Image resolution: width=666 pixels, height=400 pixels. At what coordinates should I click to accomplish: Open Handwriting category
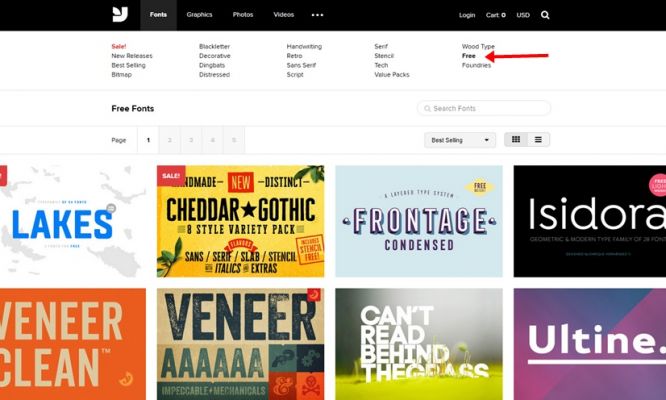point(304,46)
